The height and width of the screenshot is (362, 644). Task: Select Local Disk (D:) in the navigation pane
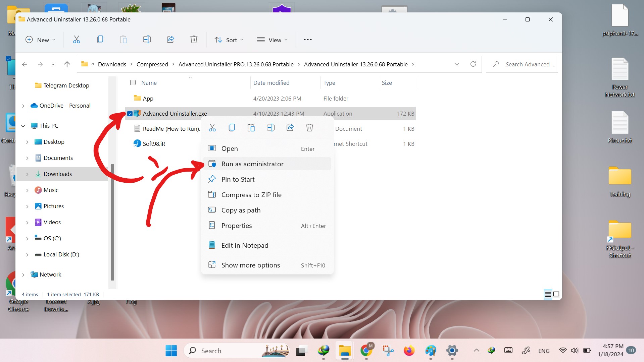[62, 254]
